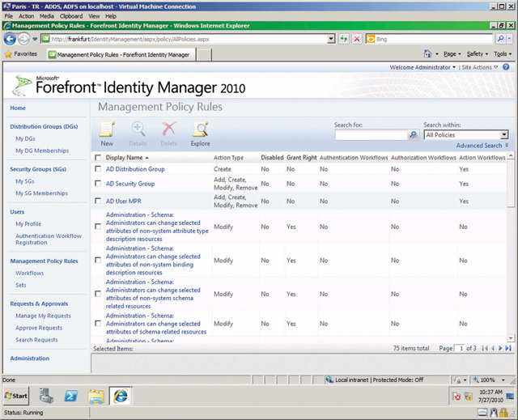Viewport: 518px width, 420px height.
Task: Check the AD User MPR row checkbox
Action: 98,201
